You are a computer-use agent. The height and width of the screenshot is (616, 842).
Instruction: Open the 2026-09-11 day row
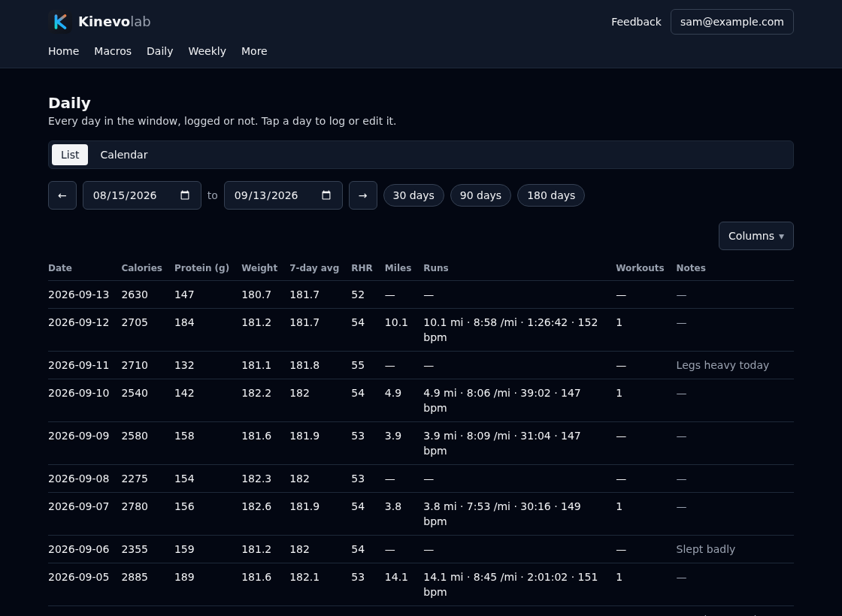tap(420, 365)
